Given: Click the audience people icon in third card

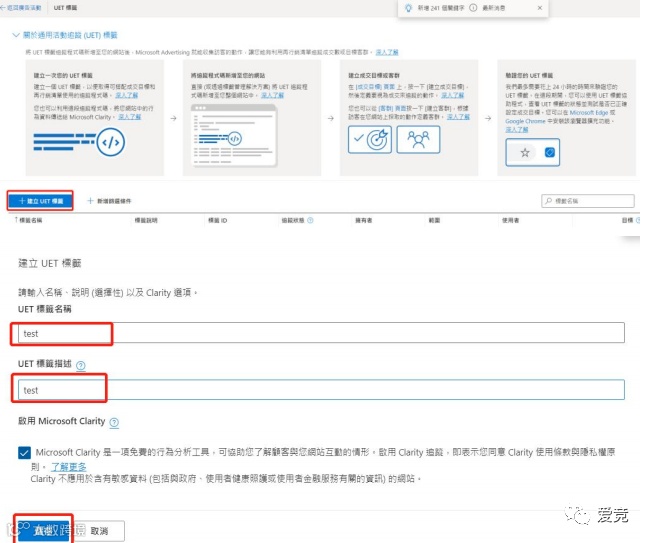Looking at the screenshot, I should click(x=418, y=140).
